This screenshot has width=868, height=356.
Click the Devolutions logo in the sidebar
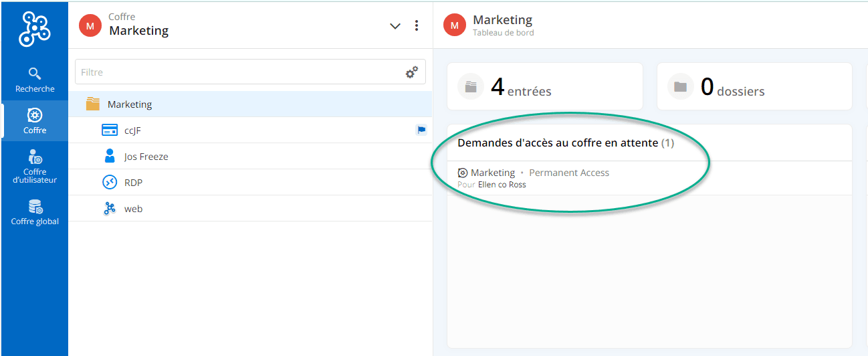point(35,29)
